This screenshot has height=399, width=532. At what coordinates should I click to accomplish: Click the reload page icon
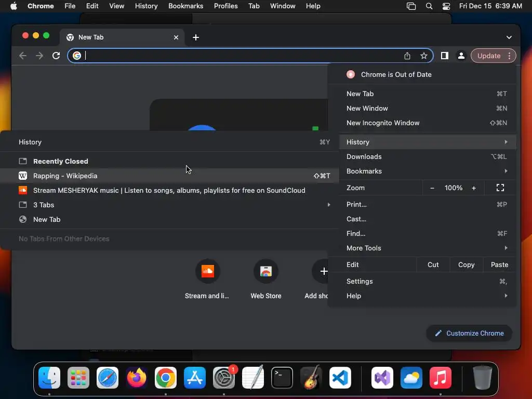(x=56, y=56)
